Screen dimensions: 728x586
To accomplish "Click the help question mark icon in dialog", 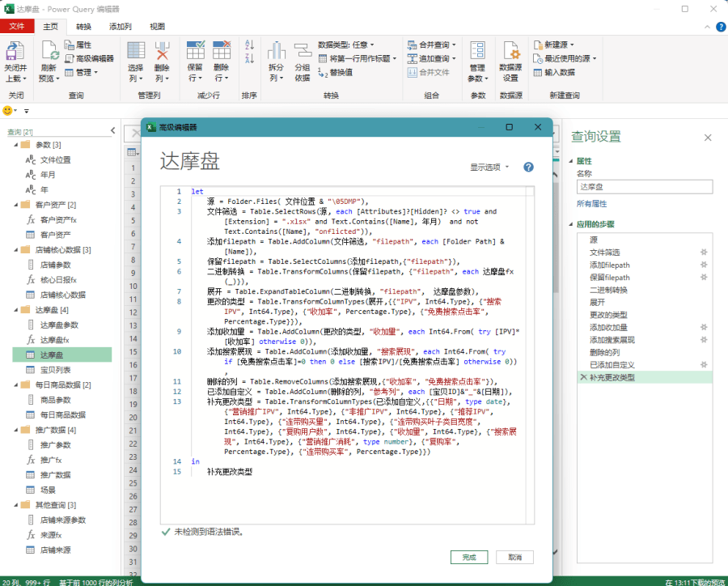I will point(528,168).
